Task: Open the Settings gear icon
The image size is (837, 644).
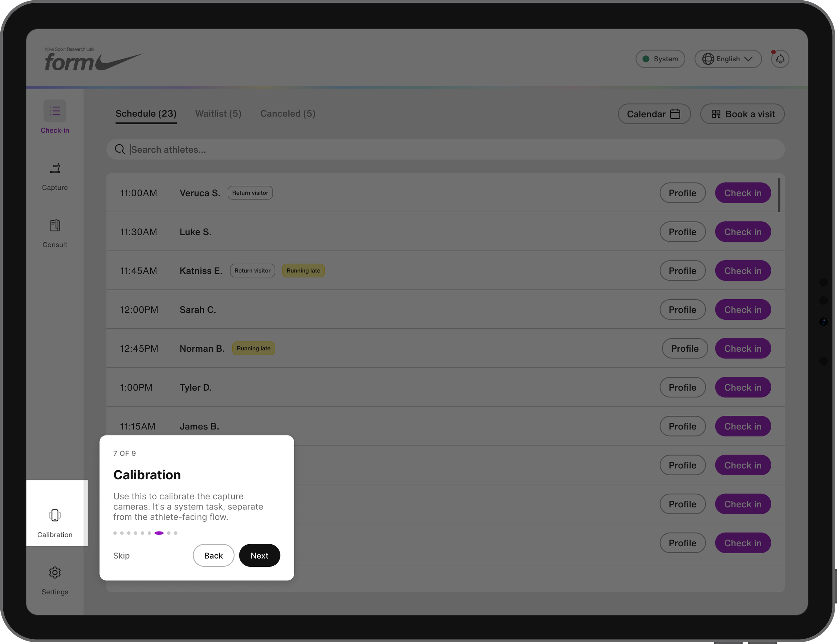Action: pos(55,572)
